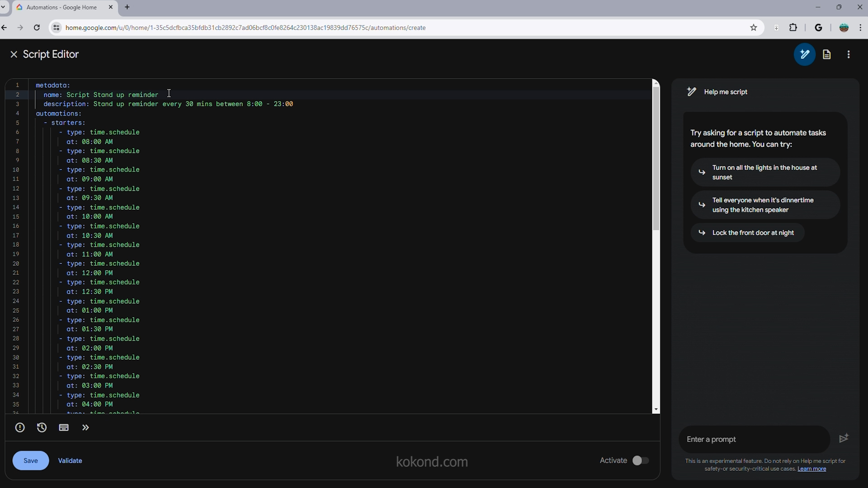Click the back navigation arrow
The image size is (868, 488).
click(6, 28)
